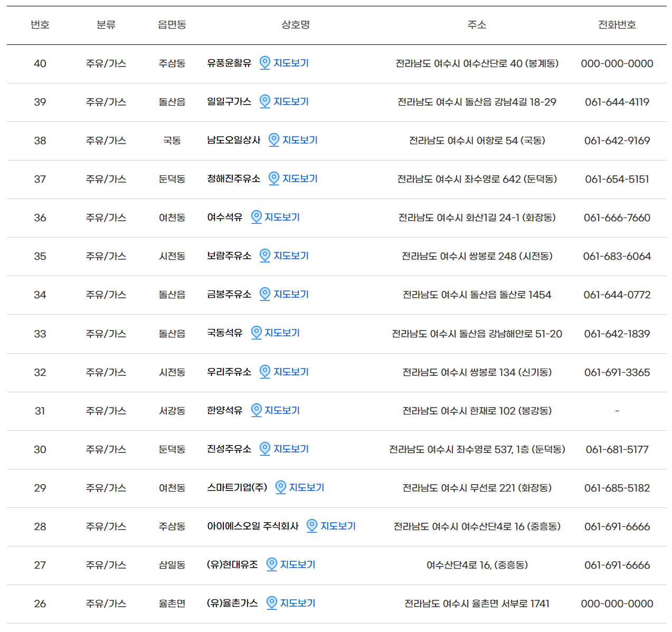Select business name 아이에스오일 주식회사
This screenshot has width=672, height=632.
253,526
